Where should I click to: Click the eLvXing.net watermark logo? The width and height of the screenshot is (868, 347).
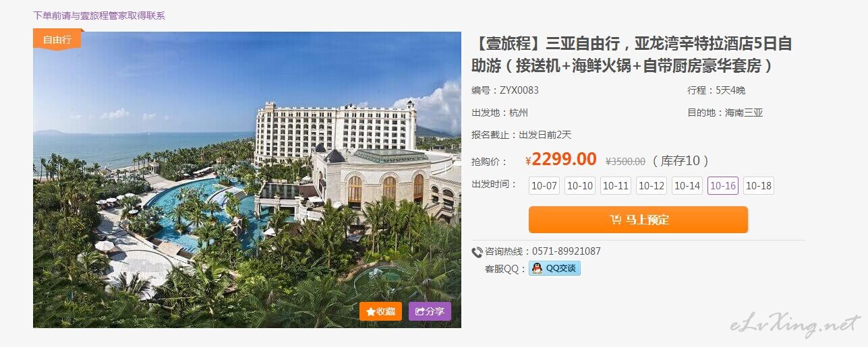tap(796, 325)
